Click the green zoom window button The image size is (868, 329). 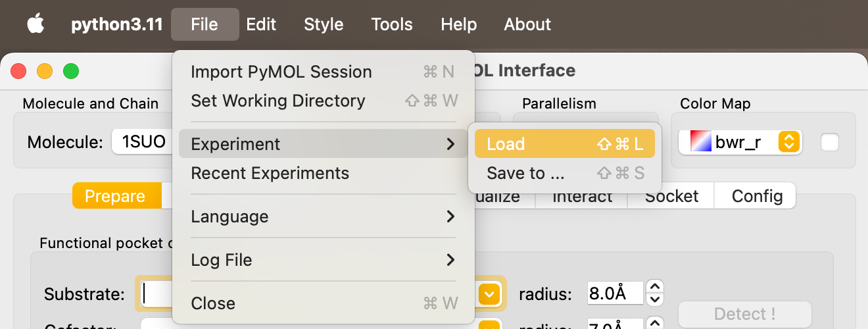click(71, 71)
